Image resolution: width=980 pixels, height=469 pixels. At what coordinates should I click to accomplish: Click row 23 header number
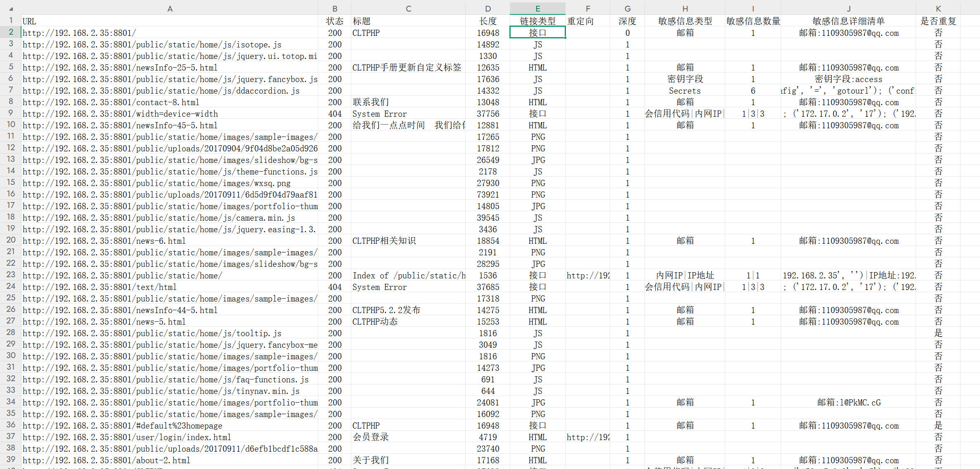[11, 275]
